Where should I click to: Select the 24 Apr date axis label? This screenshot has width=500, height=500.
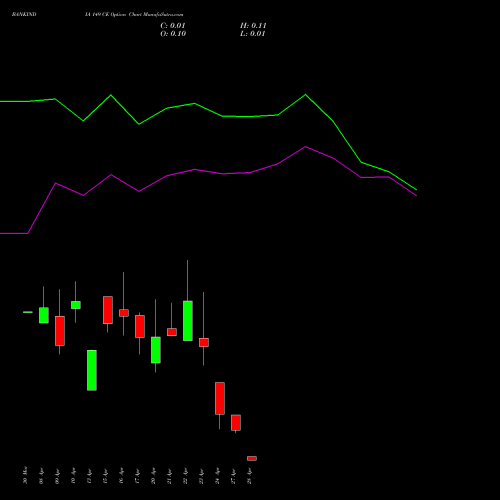(x=217, y=476)
